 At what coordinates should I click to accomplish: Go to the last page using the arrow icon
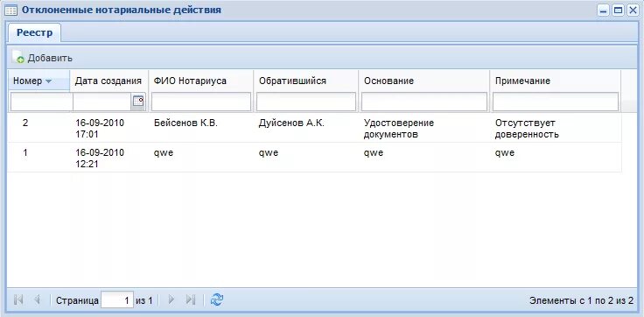pos(190,300)
